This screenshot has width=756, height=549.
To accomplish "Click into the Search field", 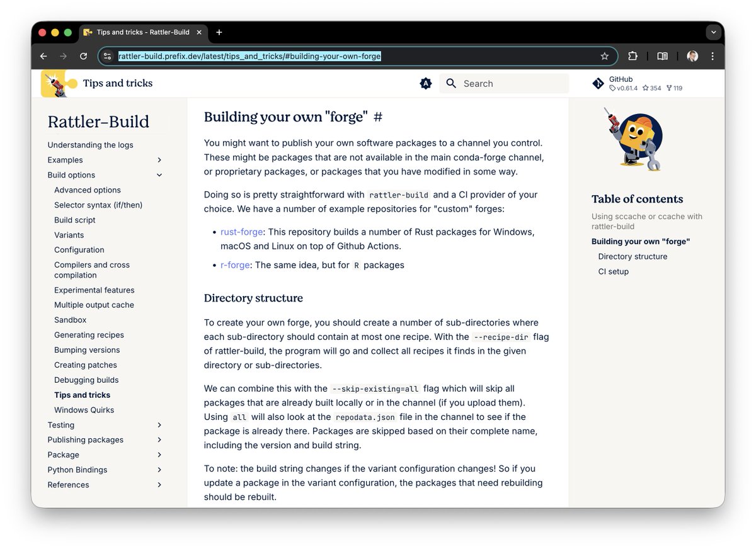I will (x=504, y=83).
